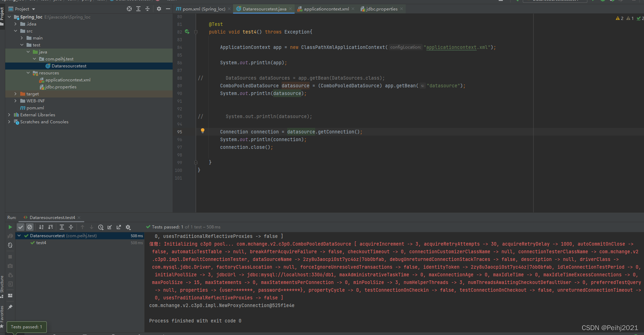Viewport: 644px width, 335px height.
Task: Expand the .idea folder
Action: coord(15,24)
